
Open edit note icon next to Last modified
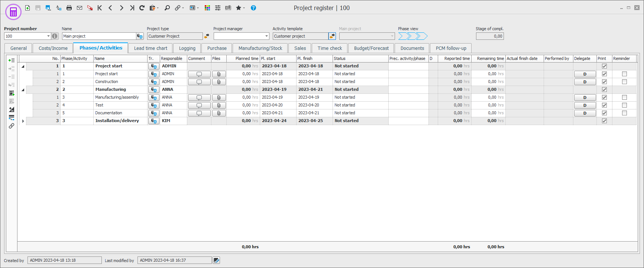click(216, 260)
